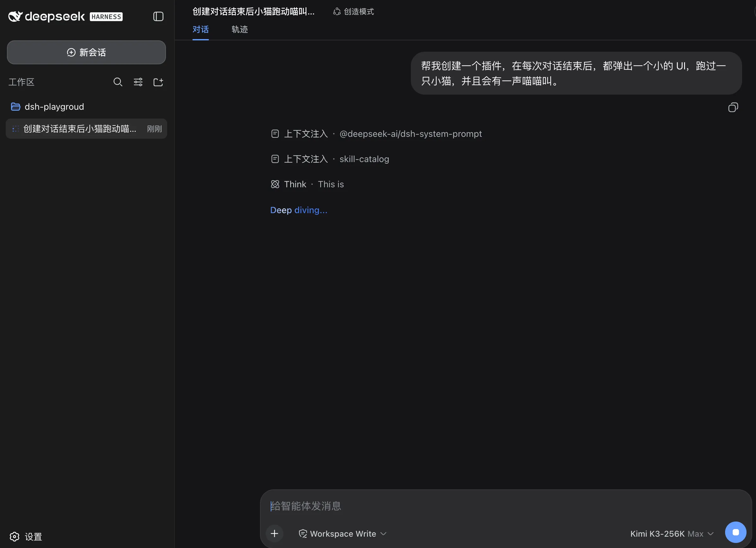The height and width of the screenshot is (548, 756).
Task: Click the 工作区 section label
Action: pos(21,82)
